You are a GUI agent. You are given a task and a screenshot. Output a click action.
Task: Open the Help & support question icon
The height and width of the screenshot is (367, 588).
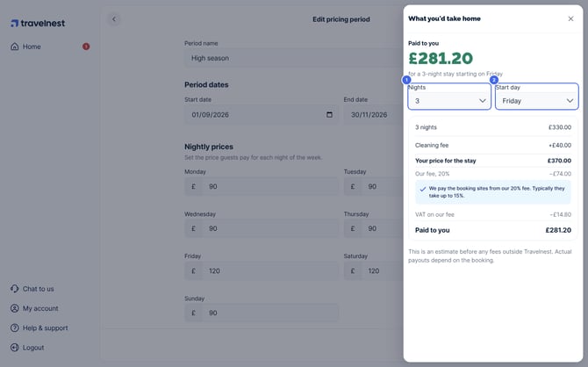15,327
